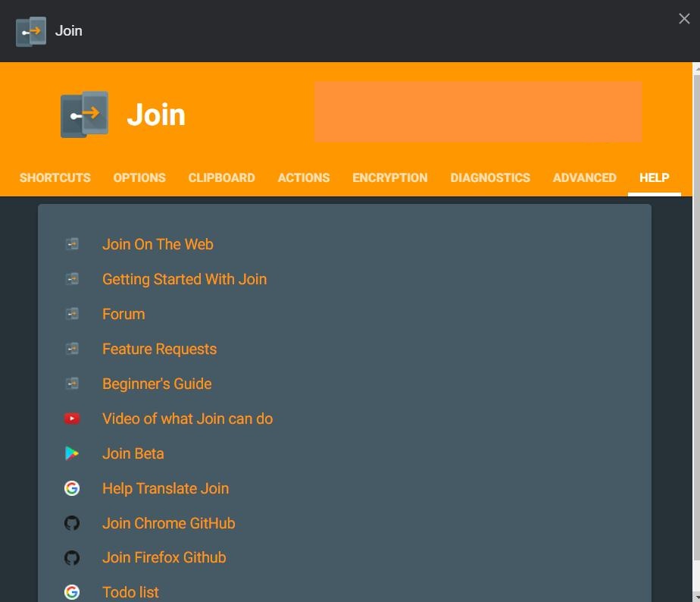Go to the Clipboard tab
Screen dimensions: 700x602
(221, 177)
